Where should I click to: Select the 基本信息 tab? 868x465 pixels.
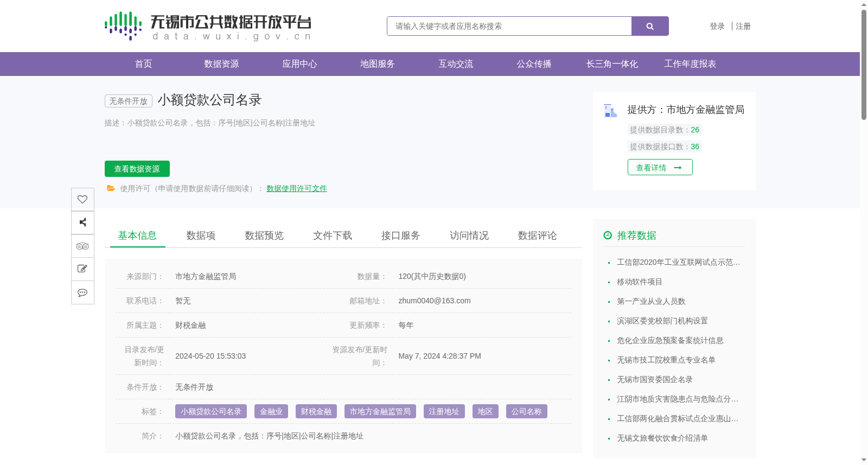[137, 235]
